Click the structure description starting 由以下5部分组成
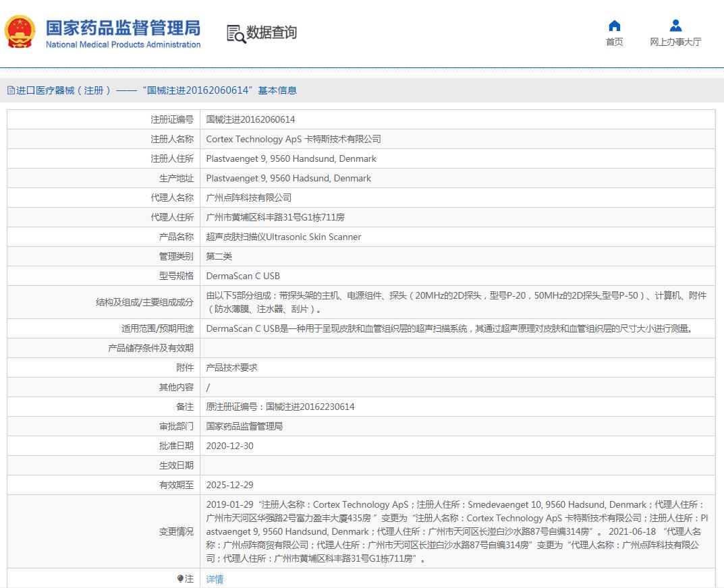 click(456, 302)
